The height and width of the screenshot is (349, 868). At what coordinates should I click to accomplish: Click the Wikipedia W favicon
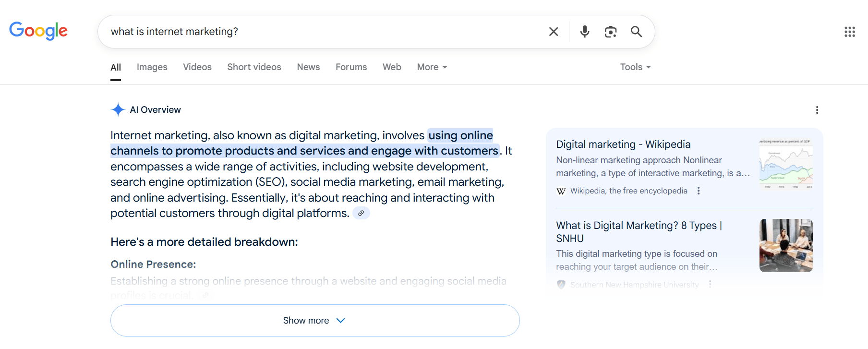(x=561, y=191)
